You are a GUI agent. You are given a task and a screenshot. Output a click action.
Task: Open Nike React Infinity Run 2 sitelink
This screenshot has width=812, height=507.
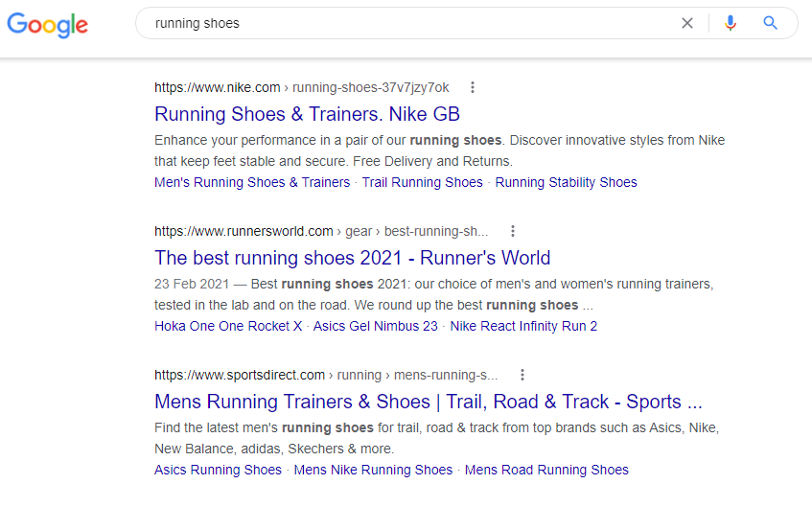(523, 326)
